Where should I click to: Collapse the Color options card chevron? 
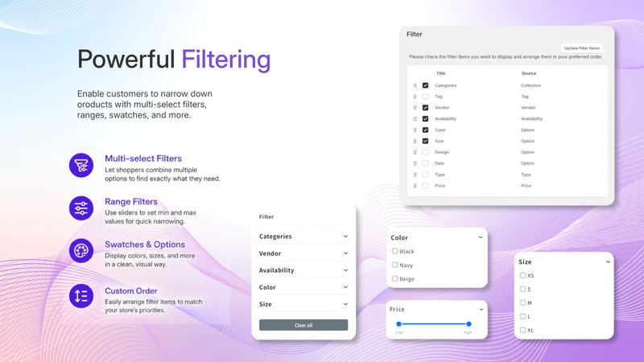coord(481,237)
